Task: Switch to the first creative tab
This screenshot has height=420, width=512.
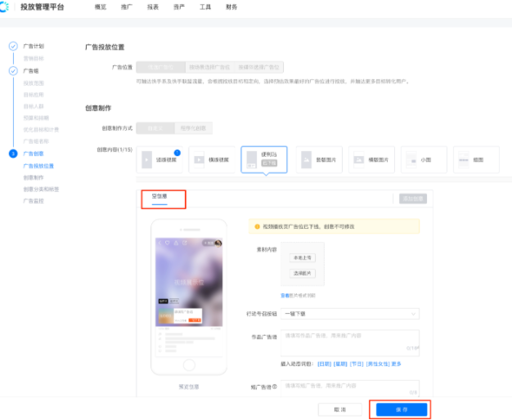Action: (159, 196)
